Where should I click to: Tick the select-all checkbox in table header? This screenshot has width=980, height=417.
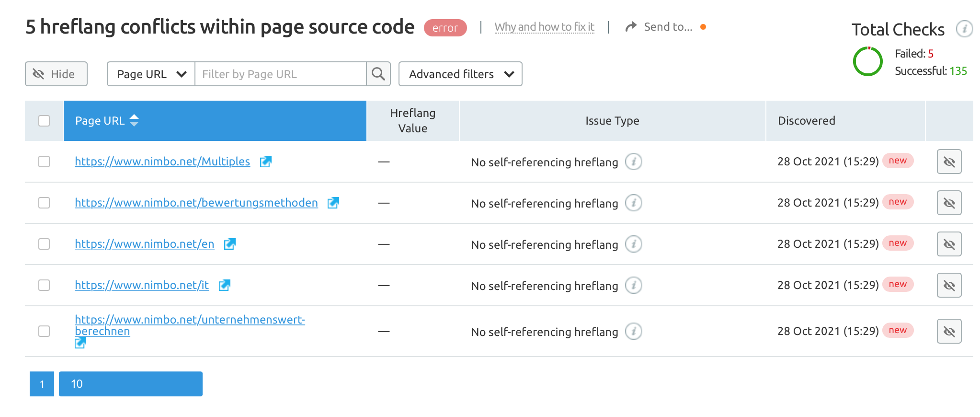(44, 121)
